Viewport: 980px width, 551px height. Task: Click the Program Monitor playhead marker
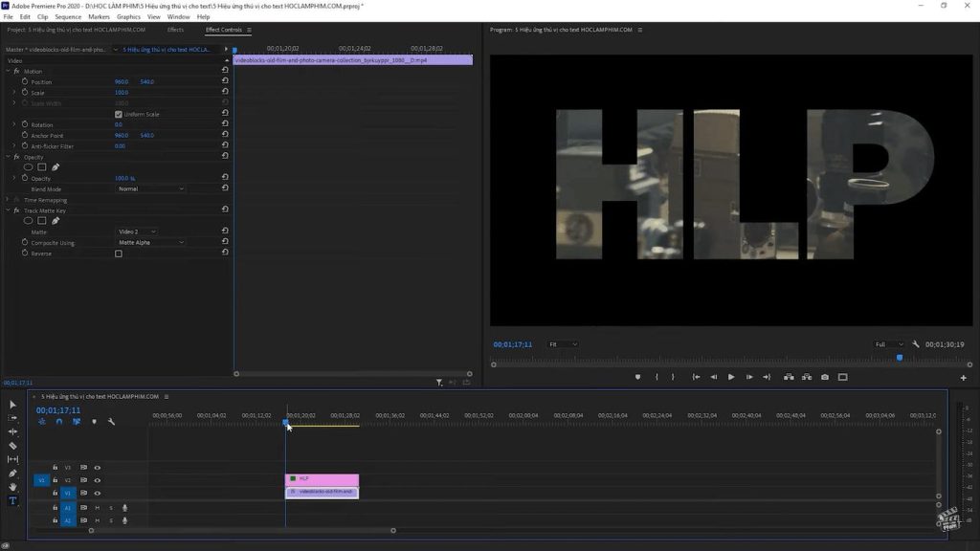coord(899,358)
